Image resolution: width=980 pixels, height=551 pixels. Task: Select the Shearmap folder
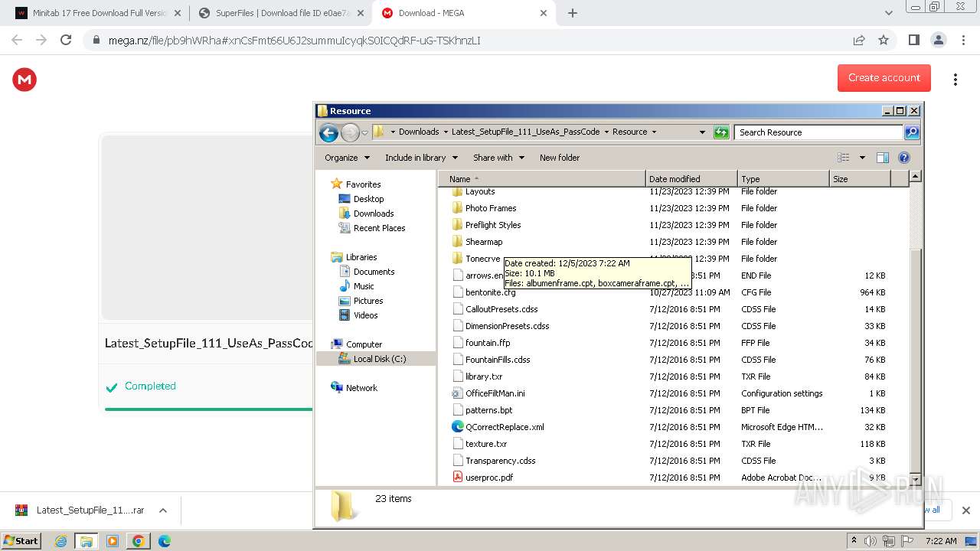pos(484,242)
